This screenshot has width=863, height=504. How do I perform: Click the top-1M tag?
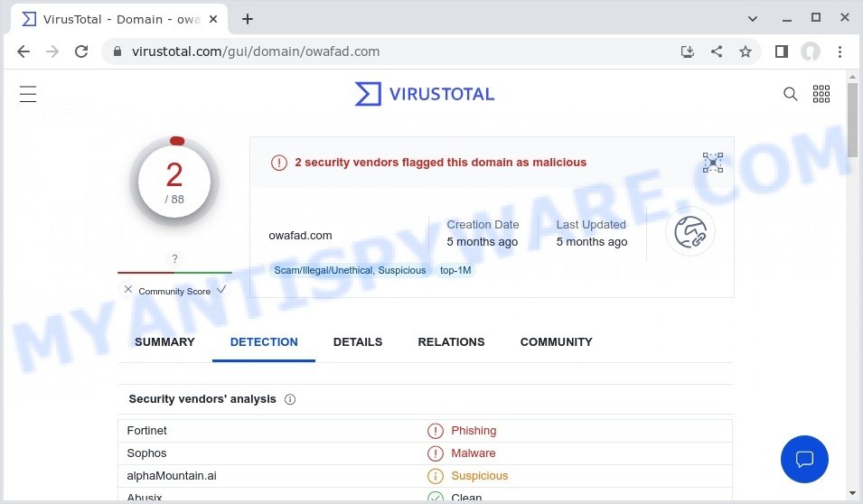click(x=455, y=270)
